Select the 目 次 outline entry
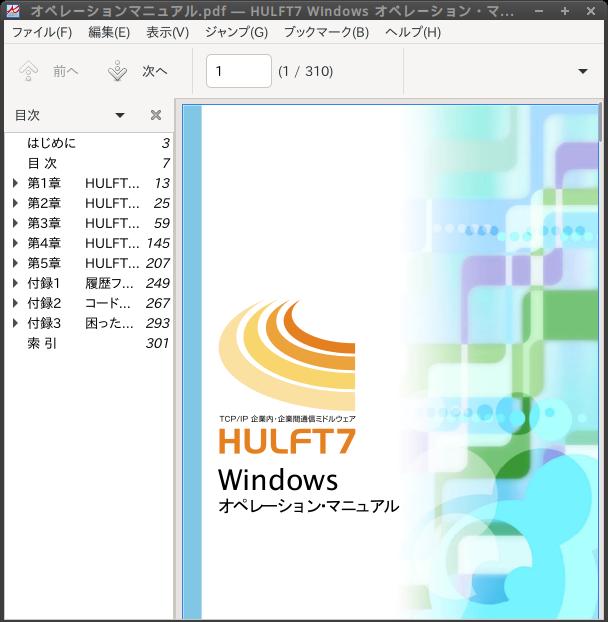Screen dimensions: 608x622 [42, 163]
